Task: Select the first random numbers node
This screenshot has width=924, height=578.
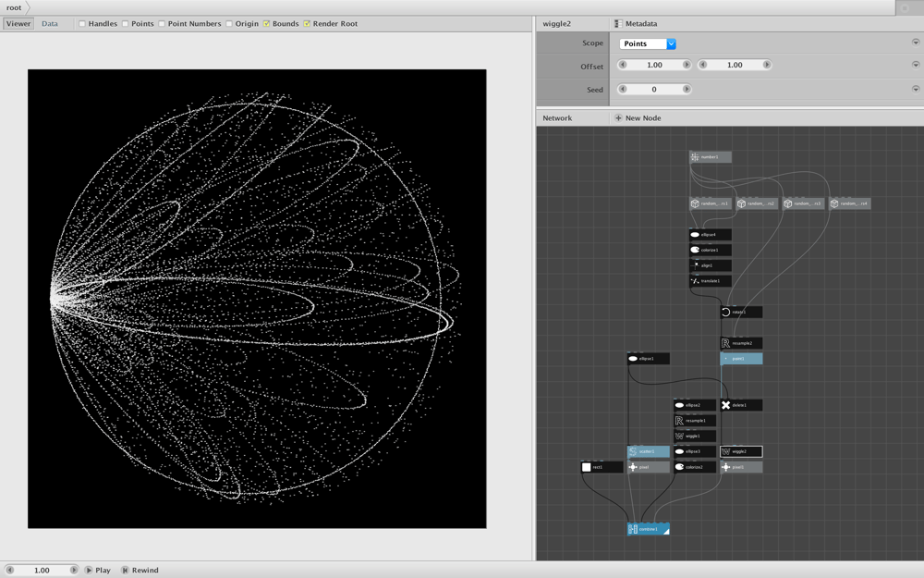Action: [710, 203]
